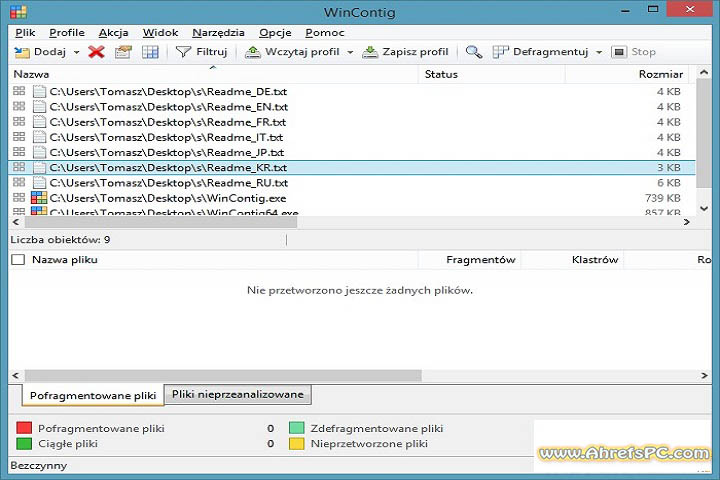Click the red X remove icon

tap(96, 52)
